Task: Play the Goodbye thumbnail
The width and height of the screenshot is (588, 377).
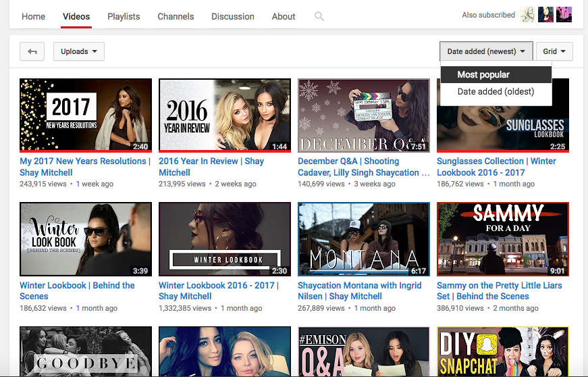Action: click(x=86, y=351)
